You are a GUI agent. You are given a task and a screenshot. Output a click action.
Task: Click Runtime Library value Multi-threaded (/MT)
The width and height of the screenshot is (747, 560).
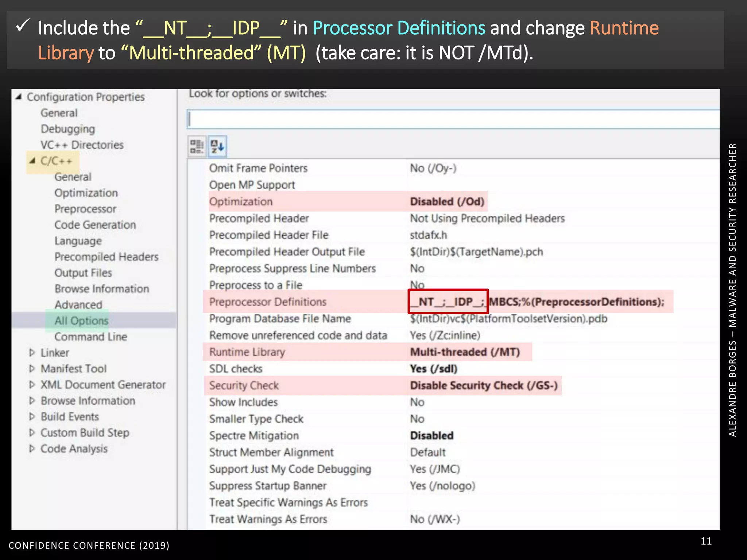click(x=465, y=352)
